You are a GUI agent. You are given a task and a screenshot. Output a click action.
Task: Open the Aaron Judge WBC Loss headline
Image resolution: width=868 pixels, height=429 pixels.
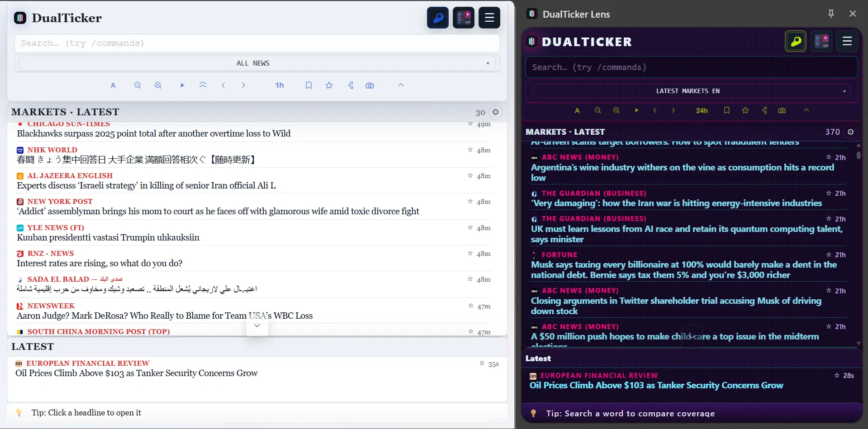tap(165, 316)
